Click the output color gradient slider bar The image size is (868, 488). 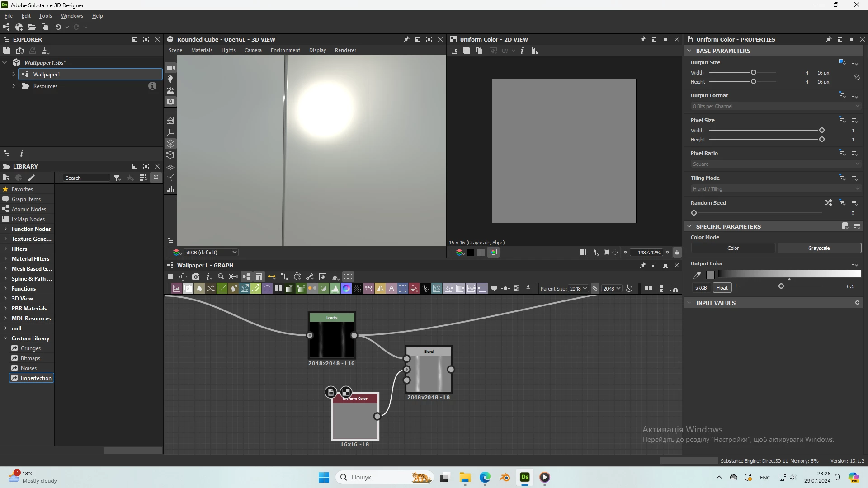[x=789, y=274]
